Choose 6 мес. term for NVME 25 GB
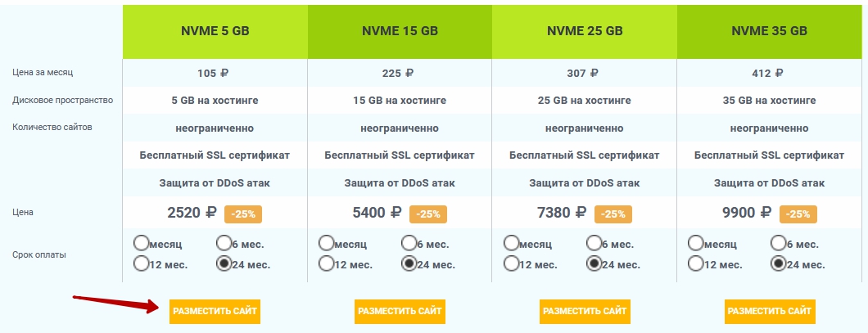The height and width of the screenshot is (333, 868). pyautogui.click(x=594, y=243)
